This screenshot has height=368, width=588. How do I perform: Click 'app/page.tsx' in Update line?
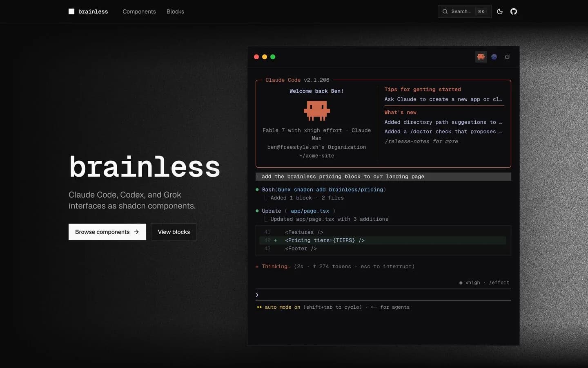coord(310,211)
